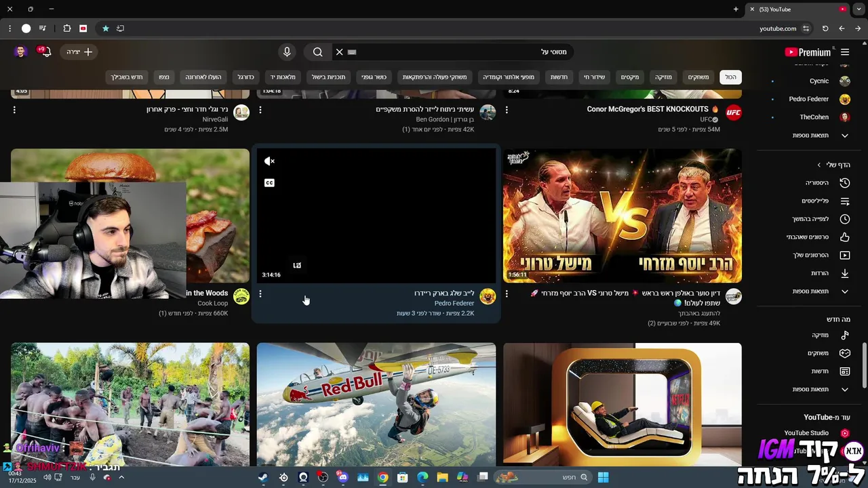Open browser extensions puzzle icon
Screen dimensions: 868x488
[x=66, y=28]
